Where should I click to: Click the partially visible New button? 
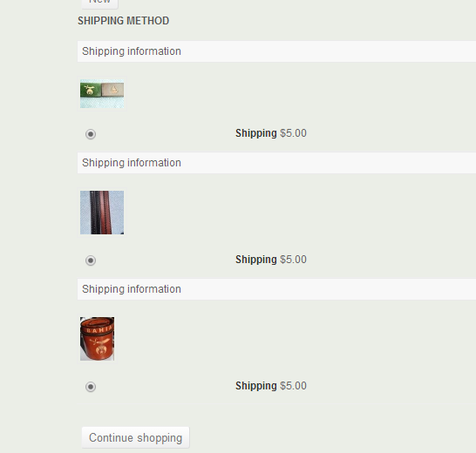pos(99,3)
